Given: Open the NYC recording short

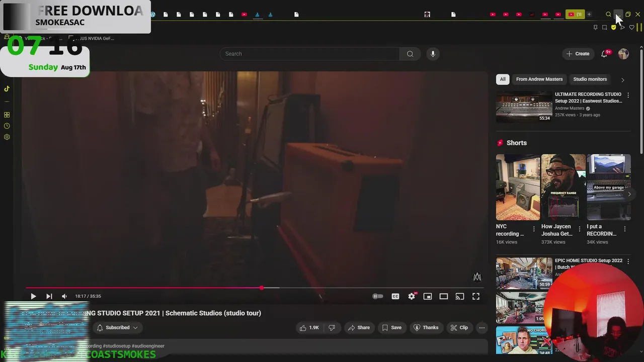Looking at the screenshot, I should coord(518,187).
